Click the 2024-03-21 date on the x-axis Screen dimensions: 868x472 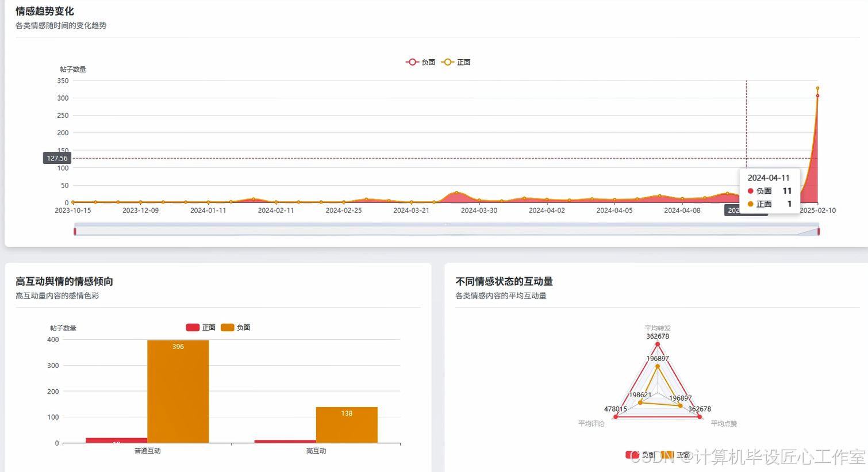coord(412,210)
